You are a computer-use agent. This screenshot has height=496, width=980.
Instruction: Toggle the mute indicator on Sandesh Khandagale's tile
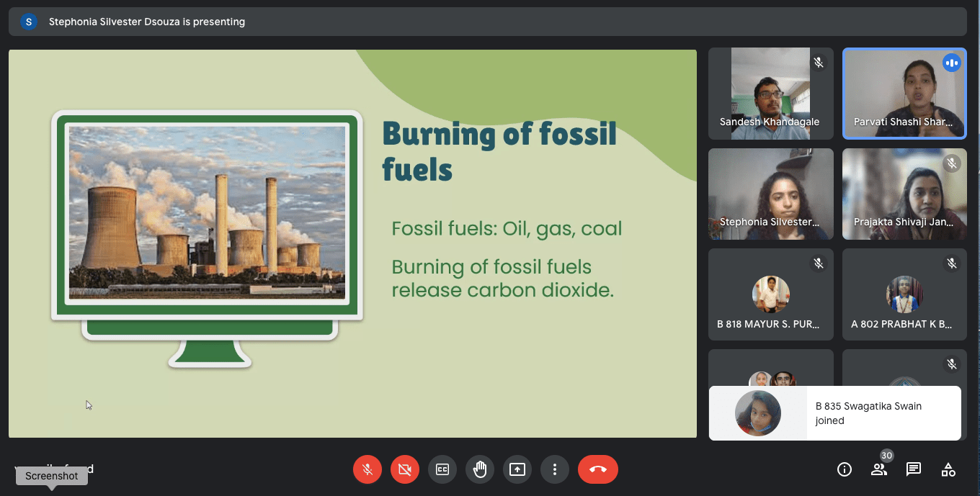tap(819, 63)
